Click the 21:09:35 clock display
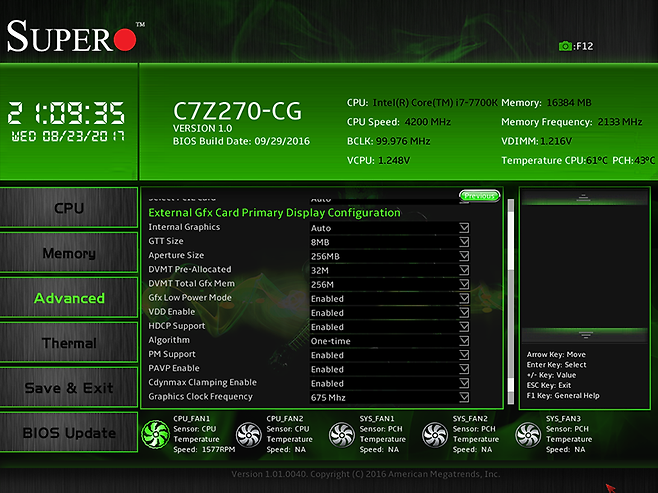 pos(66,113)
